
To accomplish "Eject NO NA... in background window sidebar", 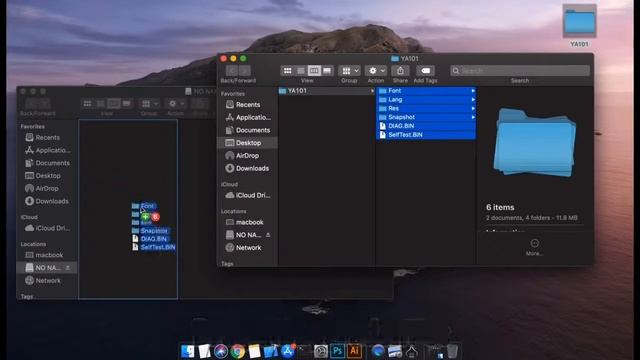I will 68,268.
